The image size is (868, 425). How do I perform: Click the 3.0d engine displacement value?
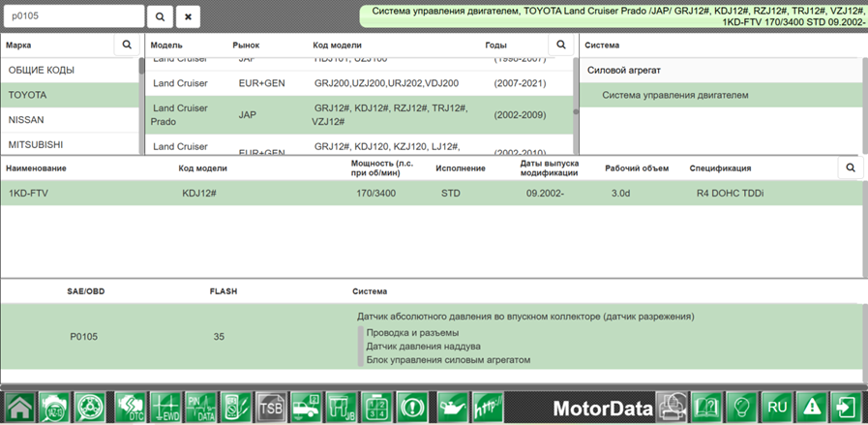tap(620, 194)
